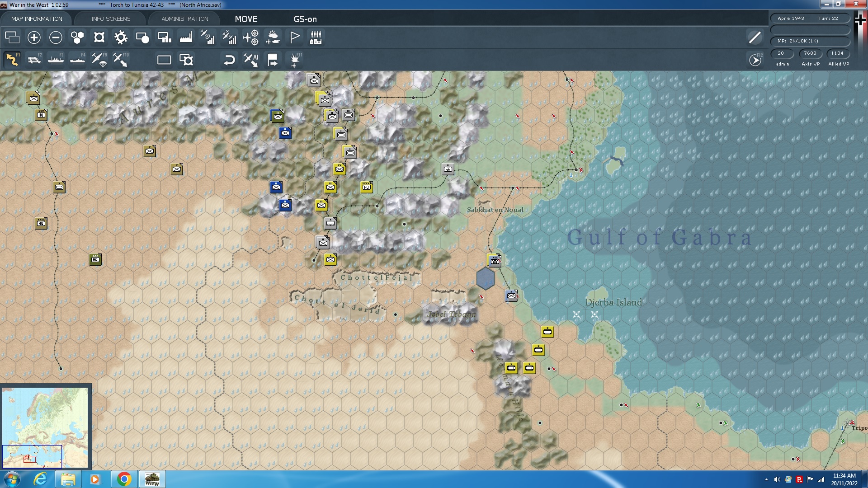Toggle the factory display icon
The height and width of the screenshot is (488, 868).
click(186, 38)
